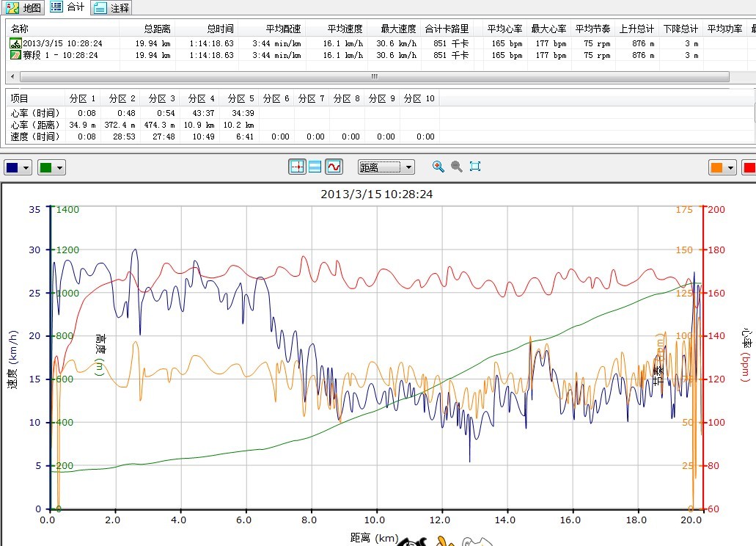Click the 平均心率 column header

(505, 29)
